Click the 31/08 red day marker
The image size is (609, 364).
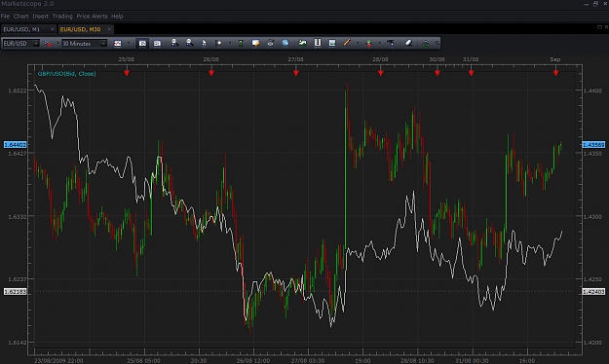(x=471, y=73)
